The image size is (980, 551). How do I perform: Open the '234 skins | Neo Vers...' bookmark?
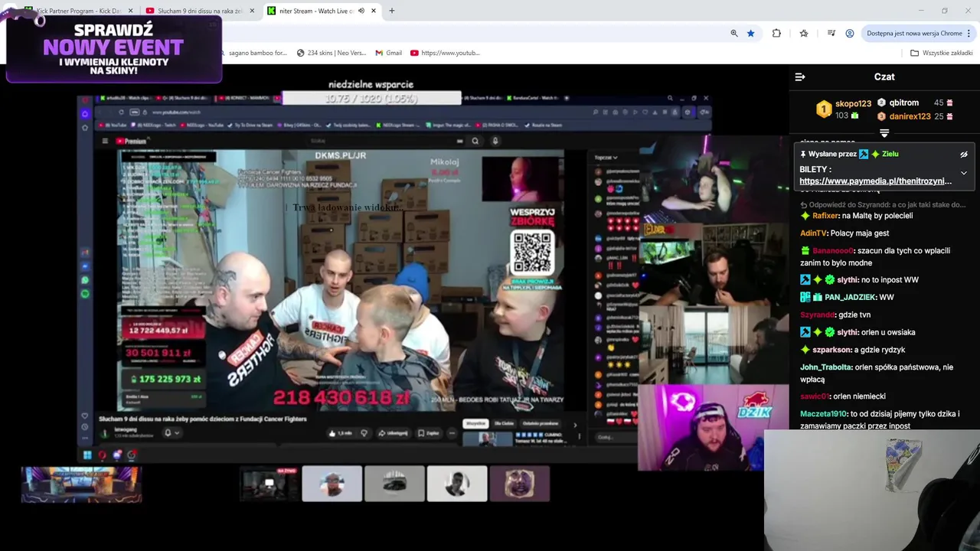(331, 53)
